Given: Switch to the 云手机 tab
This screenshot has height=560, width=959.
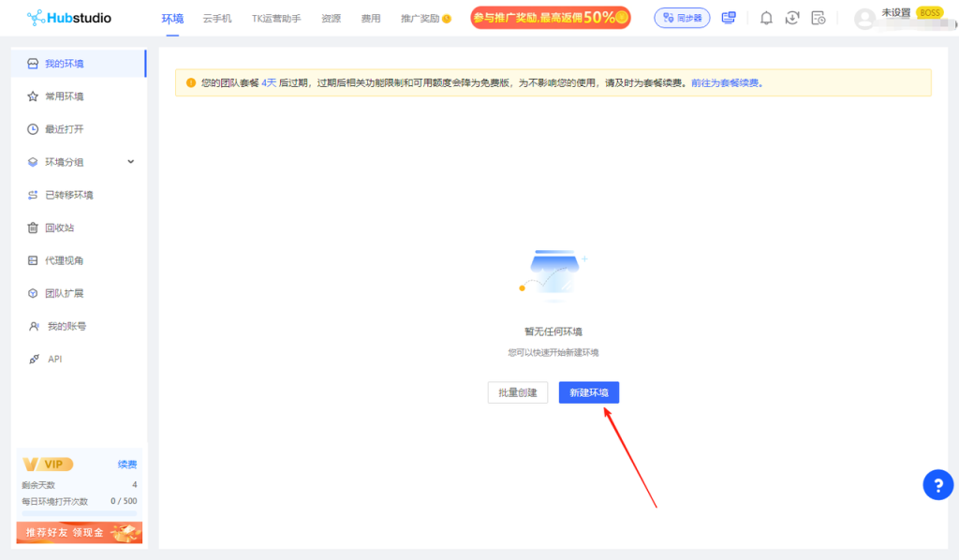Looking at the screenshot, I should (217, 19).
